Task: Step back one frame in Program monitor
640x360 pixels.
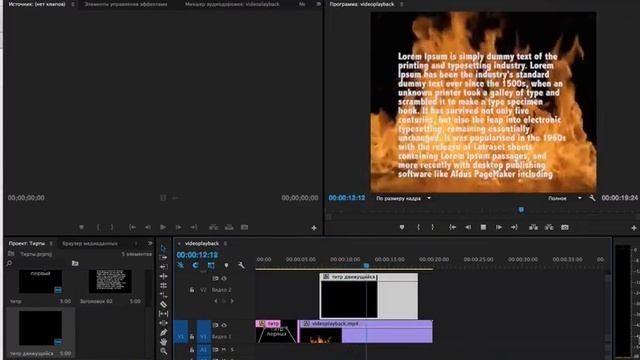Action: click(x=468, y=227)
